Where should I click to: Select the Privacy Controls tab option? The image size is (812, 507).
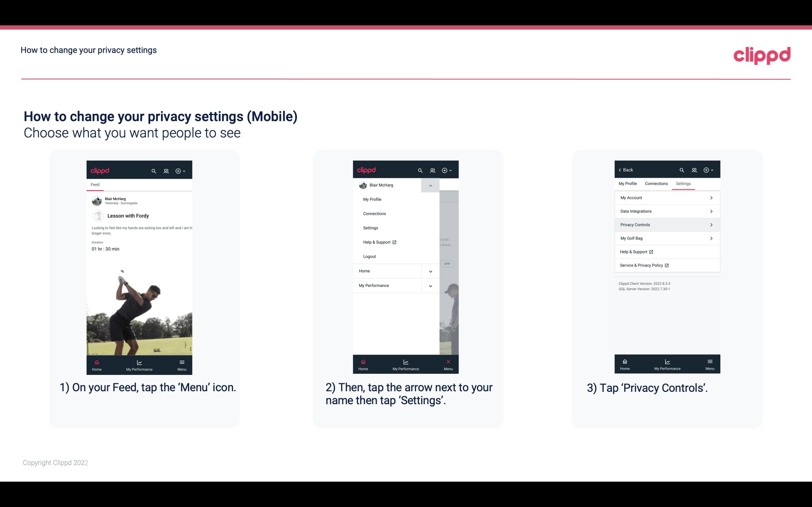666,224
